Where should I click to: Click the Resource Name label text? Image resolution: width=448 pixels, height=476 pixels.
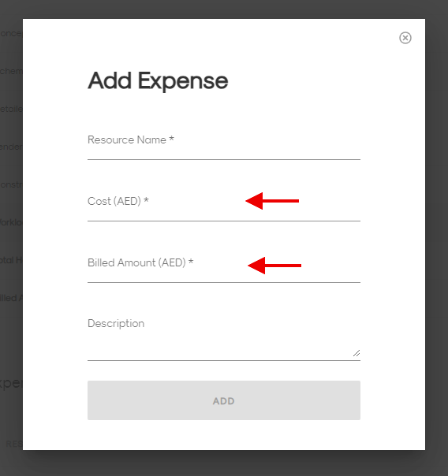(127, 140)
